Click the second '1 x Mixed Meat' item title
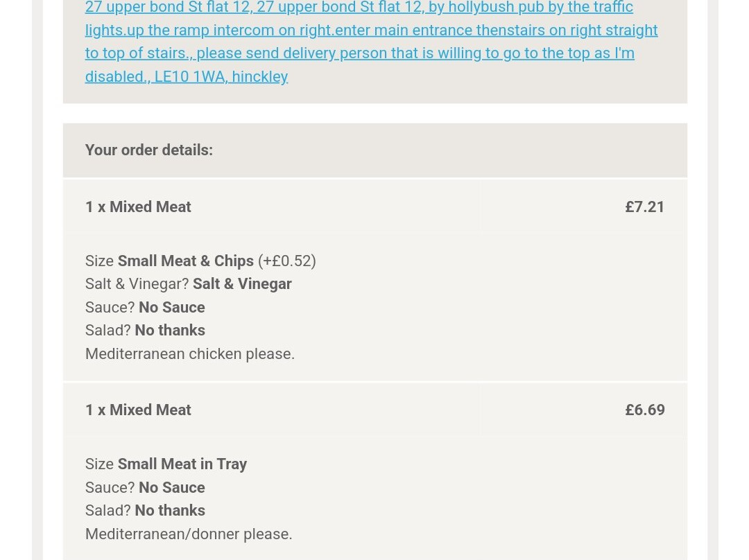Viewport: 749px width, 560px height. (138, 410)
